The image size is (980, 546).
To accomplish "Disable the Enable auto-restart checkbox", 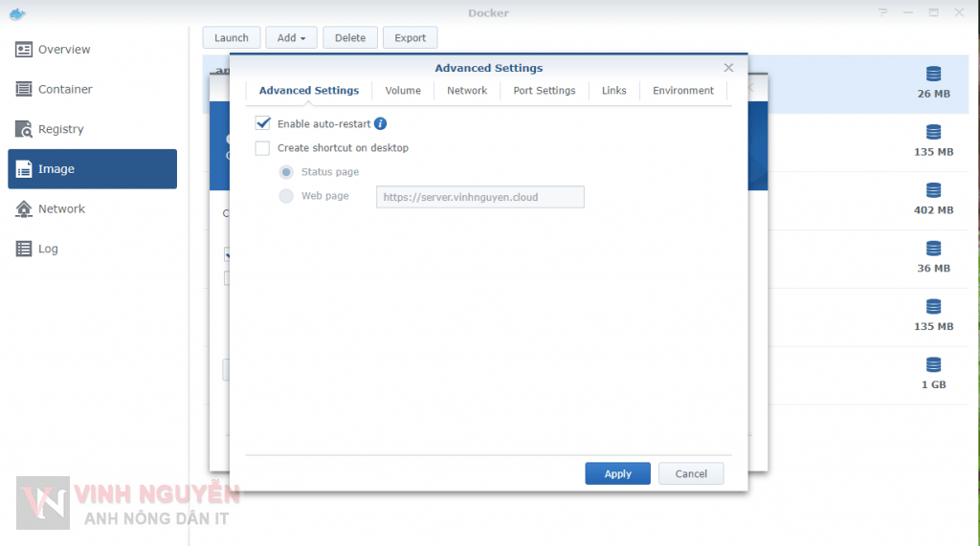I will tap(263, 123).
